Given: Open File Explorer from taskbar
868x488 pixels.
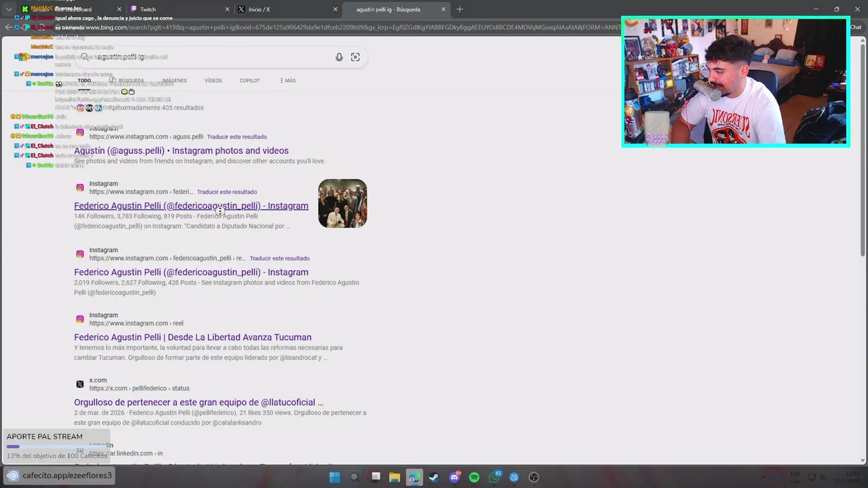Looking at the screenshot, I should [395, 477].
